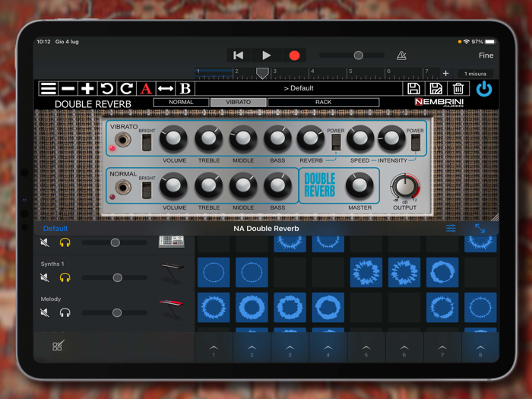Open the plugin controls sliders icon

(x=451, y=228)
